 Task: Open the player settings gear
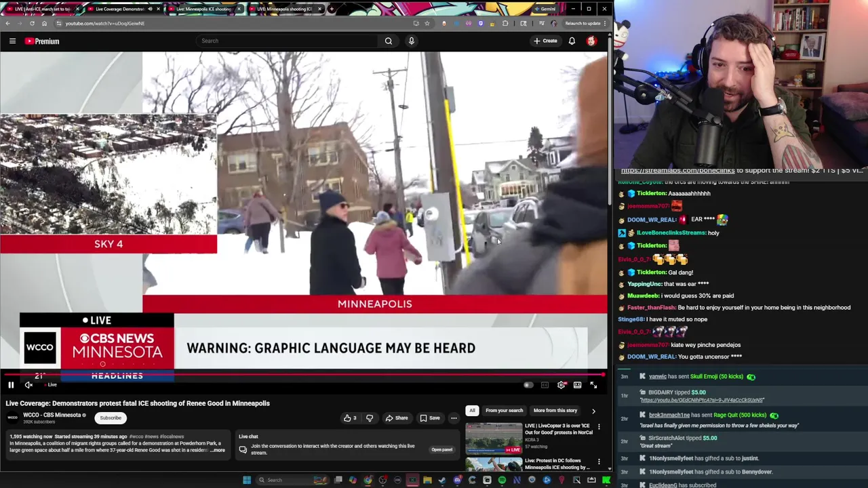(561, 385)
